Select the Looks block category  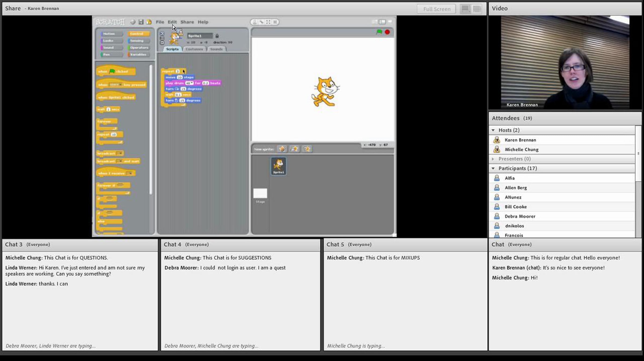point(111,41)
